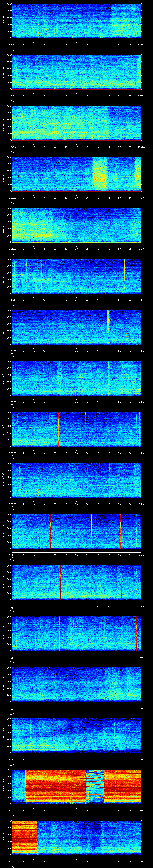The height and width of the screenshot is (868, 153).
Task: Select the spectrogram panel starting at 7:58:00
Action: point(76,72)
